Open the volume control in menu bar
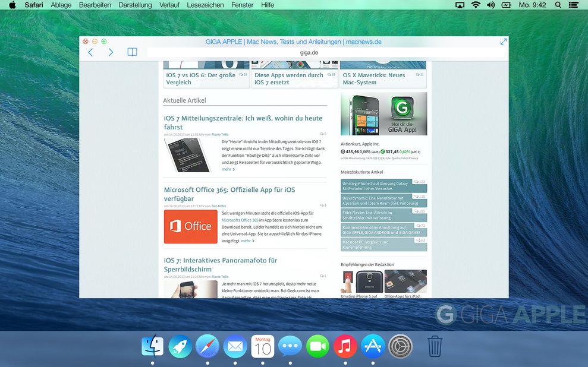The height and width of the screenshot is (367, 588). (x=490, y=5)
